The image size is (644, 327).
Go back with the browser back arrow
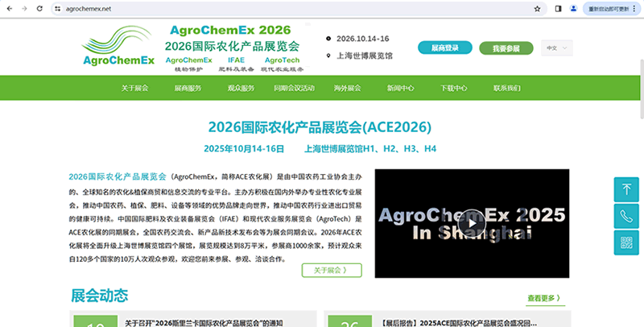click(8, 8)
